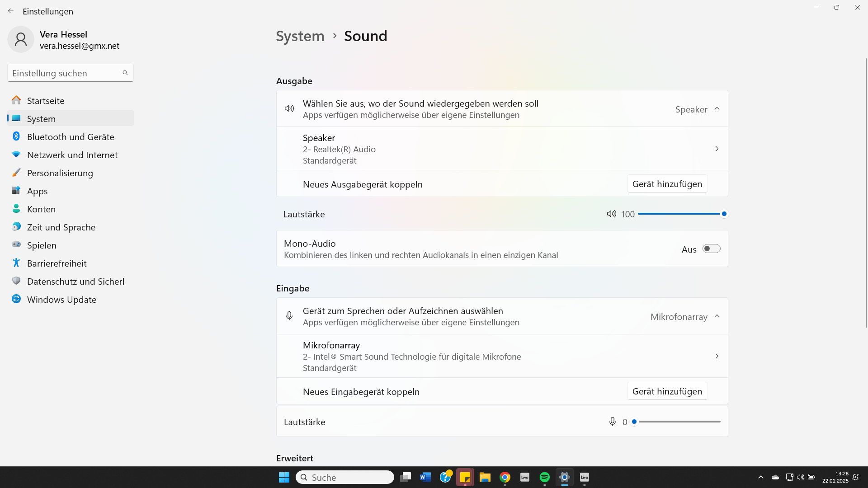The width and height of the screenshot is (868, 488).
Task: Open Google Chrome from the taskbar
Action: pos(505,477)
